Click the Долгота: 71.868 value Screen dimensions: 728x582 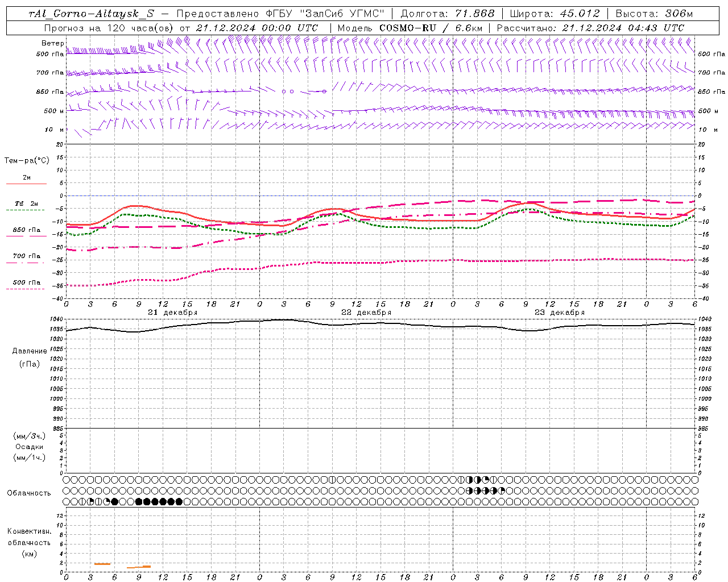click(448, 14)
